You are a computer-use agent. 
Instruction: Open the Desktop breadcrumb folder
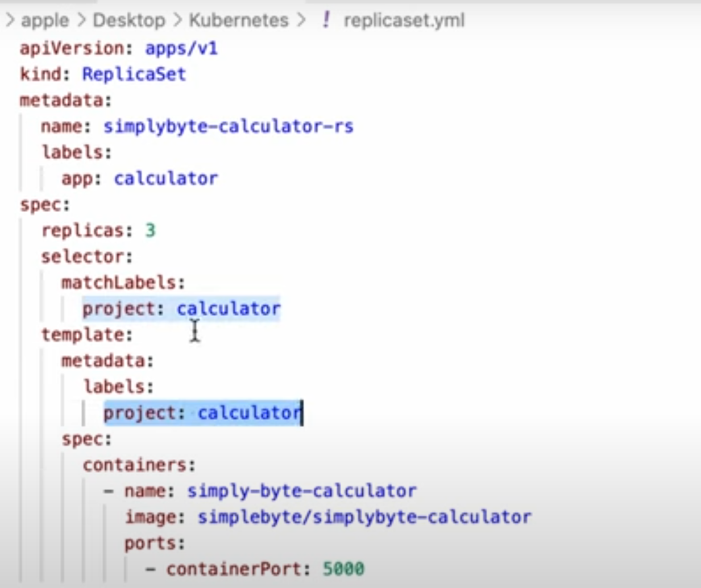[x=128, y=20]
